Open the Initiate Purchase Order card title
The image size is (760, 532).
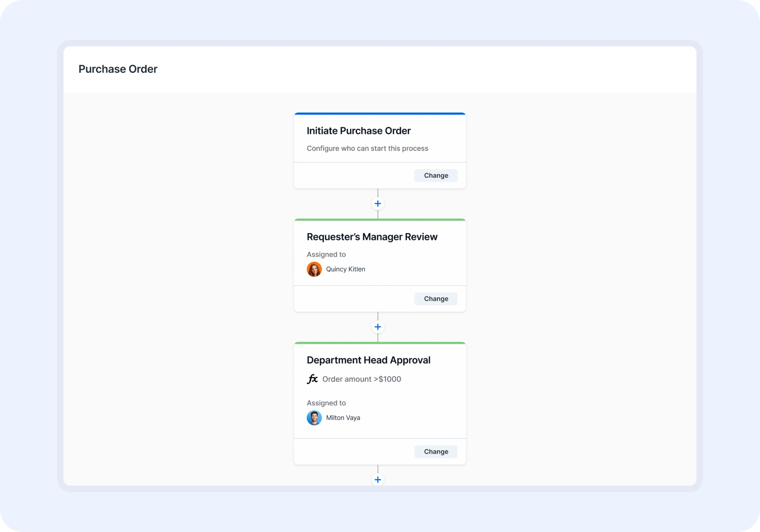pos(359,131)
